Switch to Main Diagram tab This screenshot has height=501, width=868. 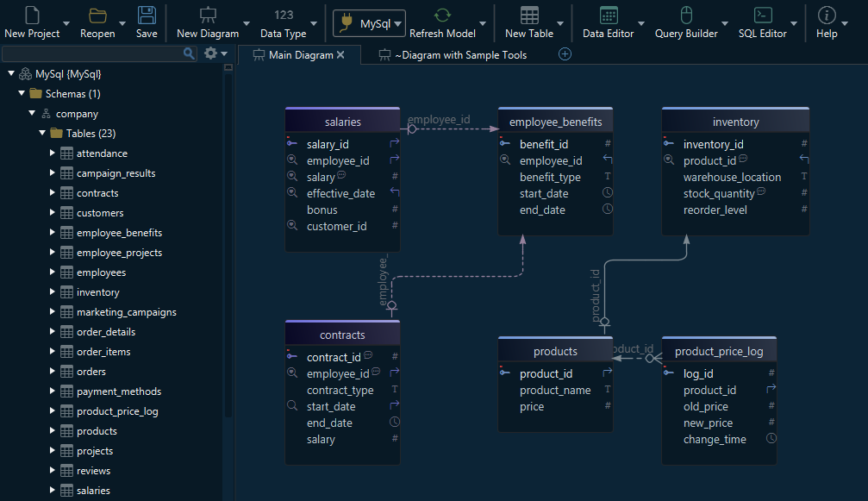(x=301, y=55)
